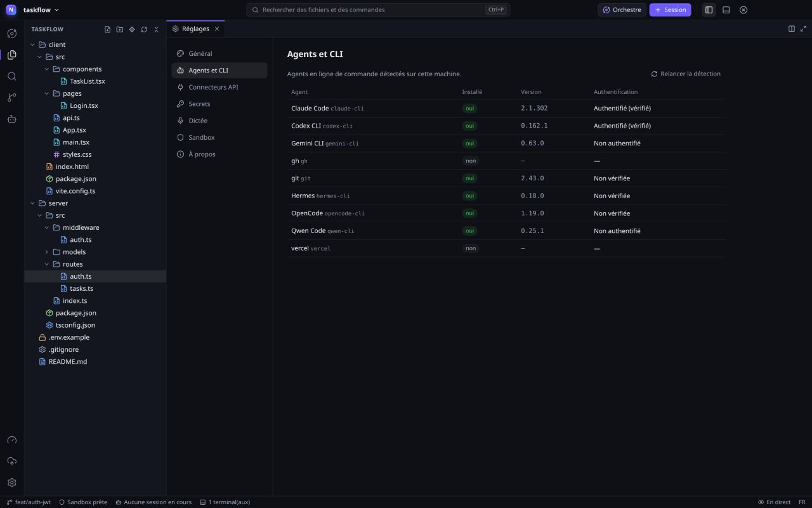The height and width of the screenshot is (508, 812).
Task: Open vite.config.ts in the file tree
Action: (x=95, y=191)
